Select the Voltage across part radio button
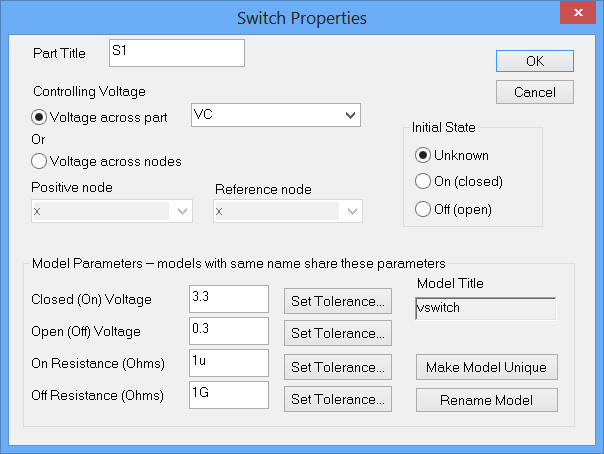This screenshot has width=604, height=454. tap(40, 117)
